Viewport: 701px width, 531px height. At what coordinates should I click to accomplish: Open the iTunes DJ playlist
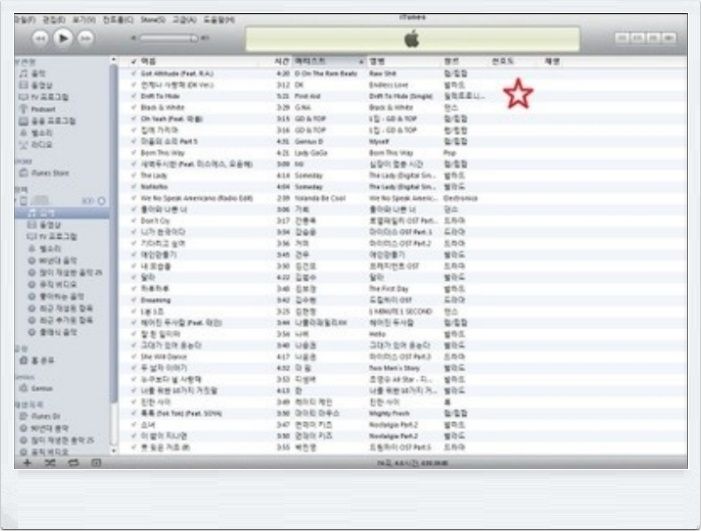[39, 416]
